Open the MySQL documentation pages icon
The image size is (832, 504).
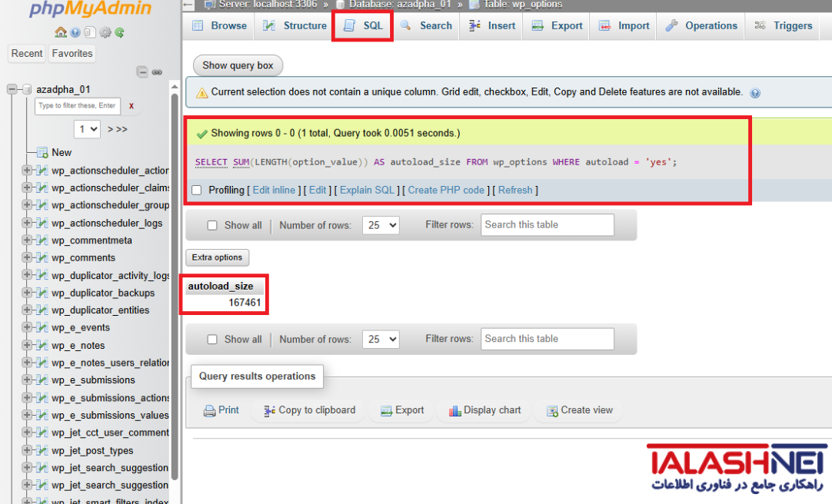[x=90, y=32]
